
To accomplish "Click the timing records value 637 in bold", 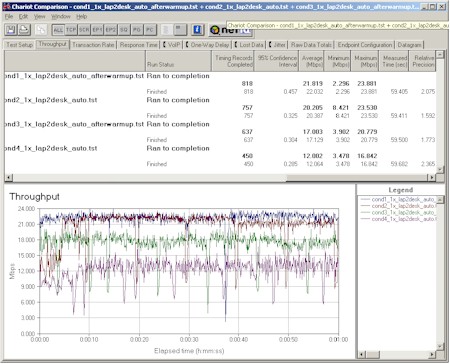I will pos(247,132).
